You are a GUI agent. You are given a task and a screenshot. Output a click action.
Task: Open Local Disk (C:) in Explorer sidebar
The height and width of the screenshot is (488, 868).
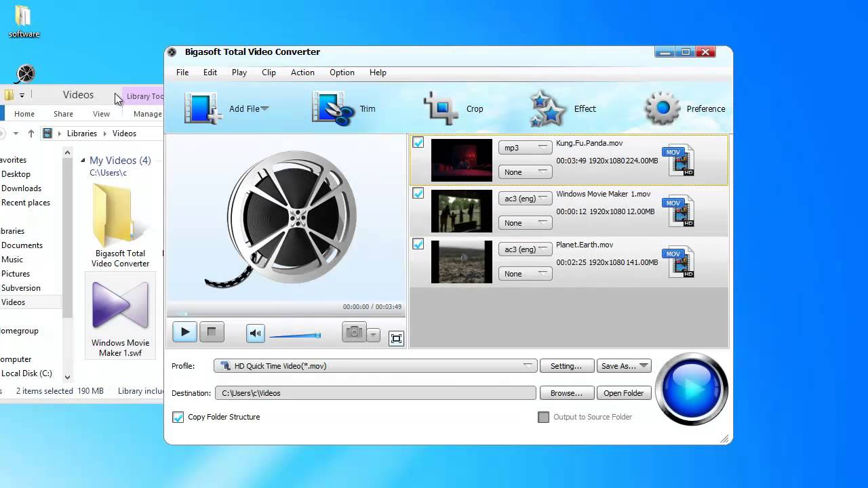[x=26, y=373]
